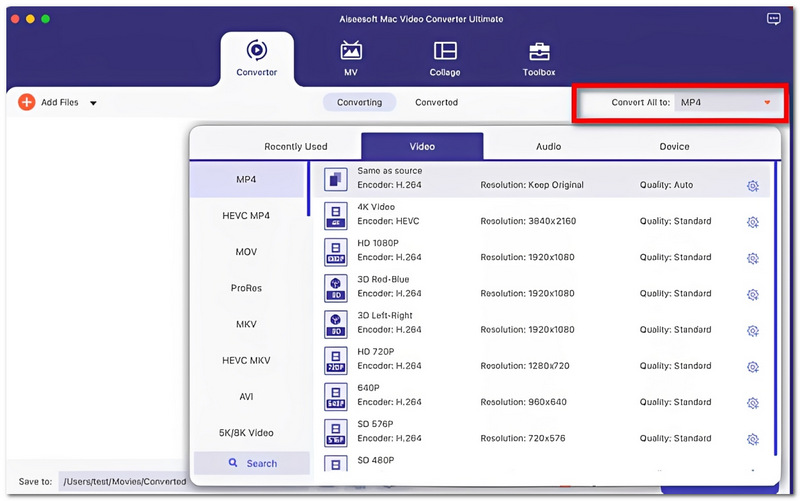The height and width of the screenshot is (501, 800).
Task: Select AVI format
Action: pos(247,397)
